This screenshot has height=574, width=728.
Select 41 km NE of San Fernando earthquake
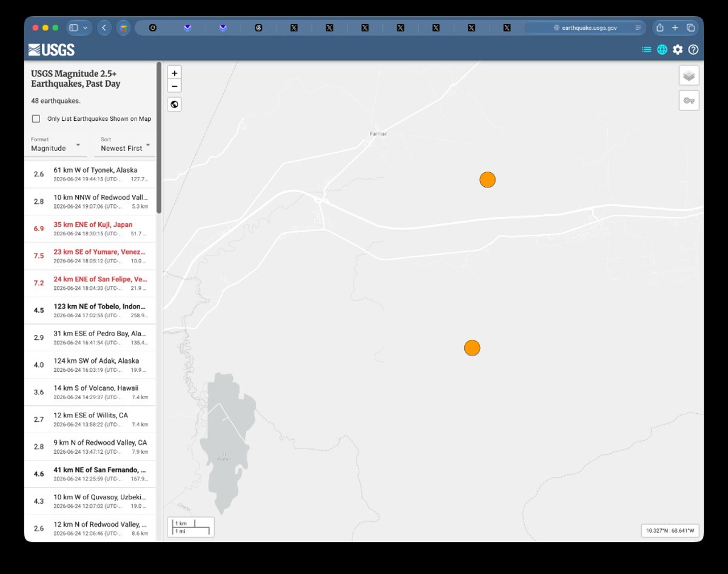pyautogui.click(x=90, y=474)
